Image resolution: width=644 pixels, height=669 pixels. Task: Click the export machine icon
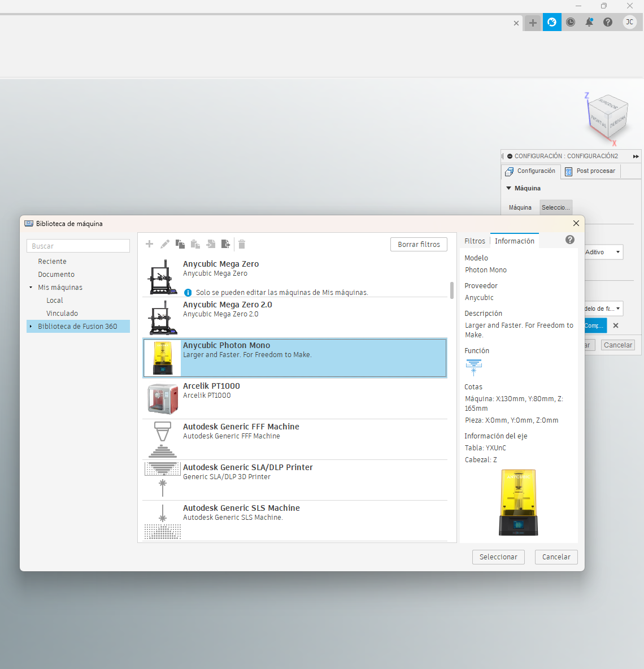pos(226,244)
